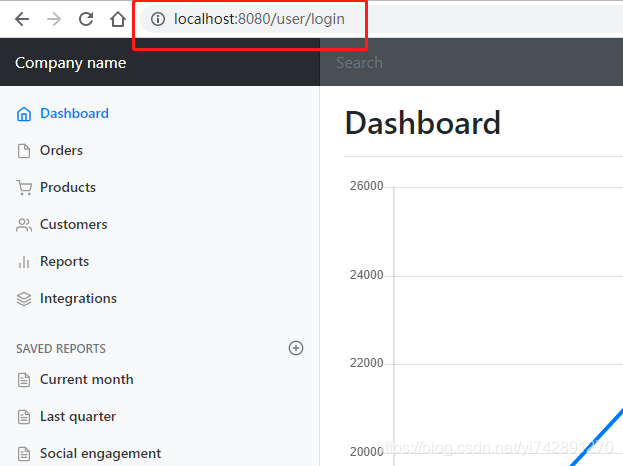Open the Dashboard sidebar link
Viewport: 623px width, 466px height.
pos(74,114)
